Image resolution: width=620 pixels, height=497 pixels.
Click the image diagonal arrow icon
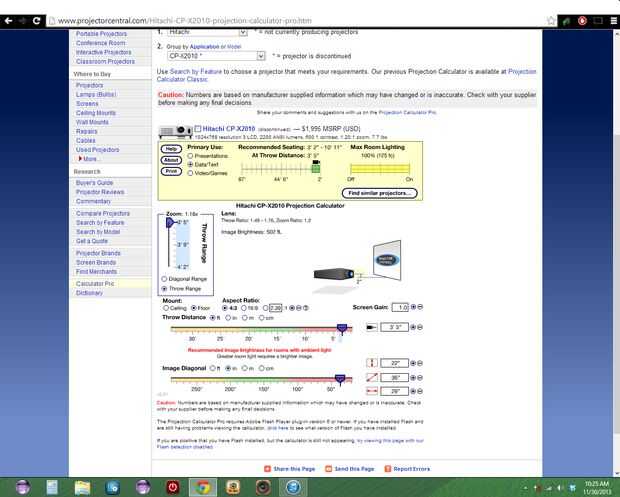click(372, 378)
